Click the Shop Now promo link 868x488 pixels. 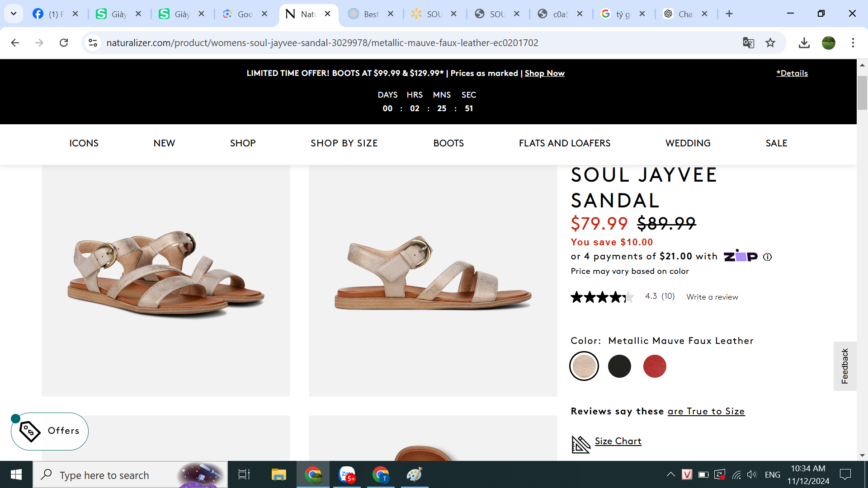[544, 73]
